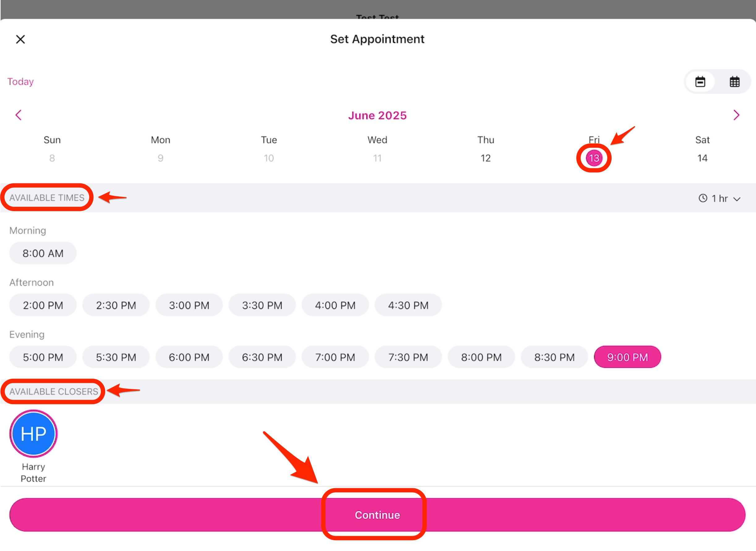Jump to Today

click(x=21, y=82)
